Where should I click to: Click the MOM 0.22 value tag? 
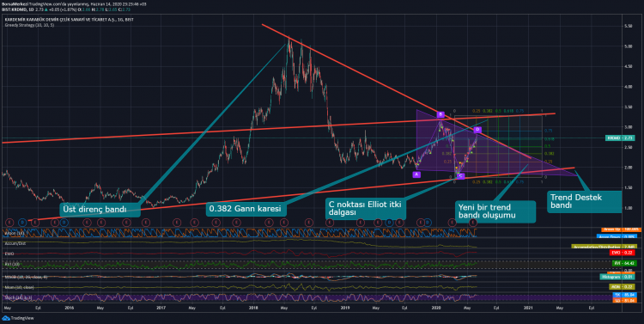pos(622,287)
